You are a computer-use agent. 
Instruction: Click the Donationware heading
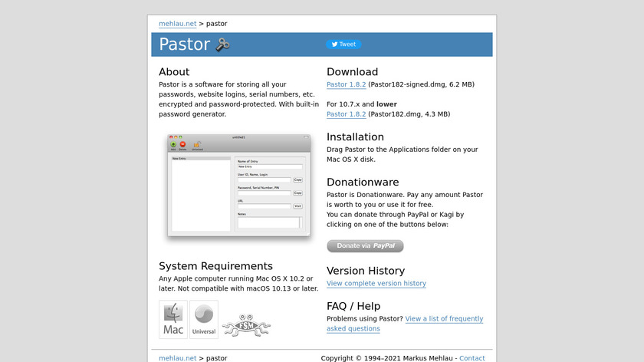363,182
